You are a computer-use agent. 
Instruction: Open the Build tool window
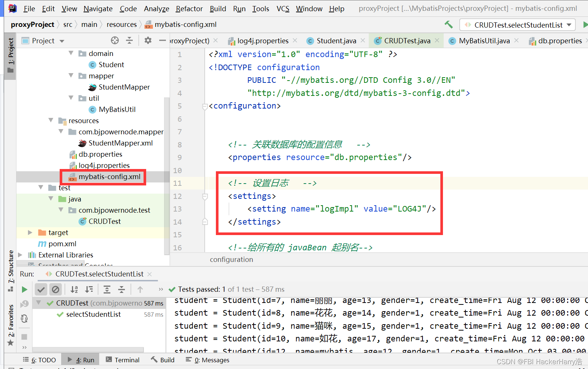coord(163,360)
